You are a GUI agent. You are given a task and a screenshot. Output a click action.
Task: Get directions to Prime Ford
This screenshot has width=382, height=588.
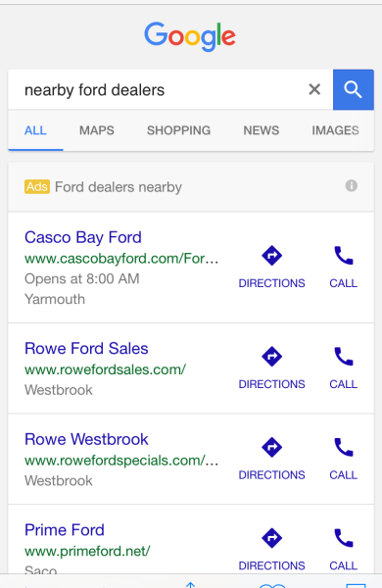click(x=271, y=550)
